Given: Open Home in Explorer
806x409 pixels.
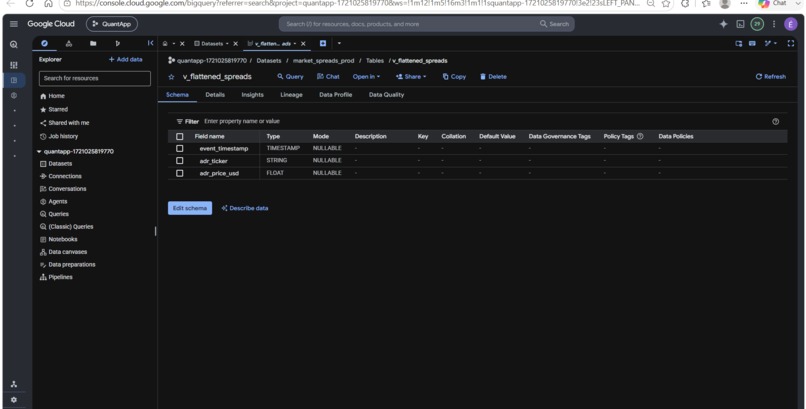Looking at the screenshot, I should (x=52, y=96).
